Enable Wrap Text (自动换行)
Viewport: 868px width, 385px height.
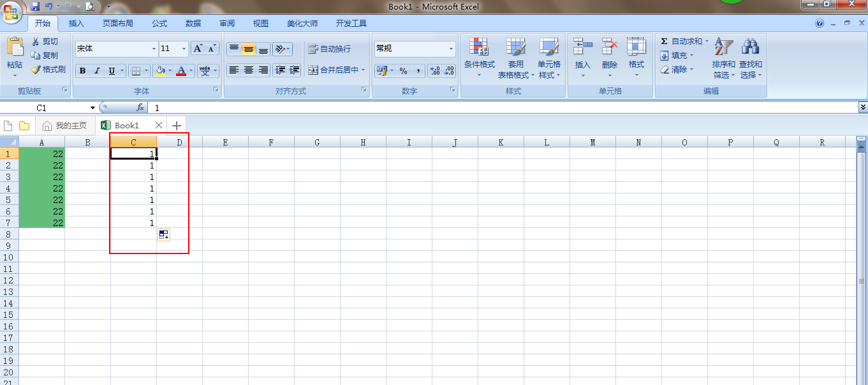[329, 49]
